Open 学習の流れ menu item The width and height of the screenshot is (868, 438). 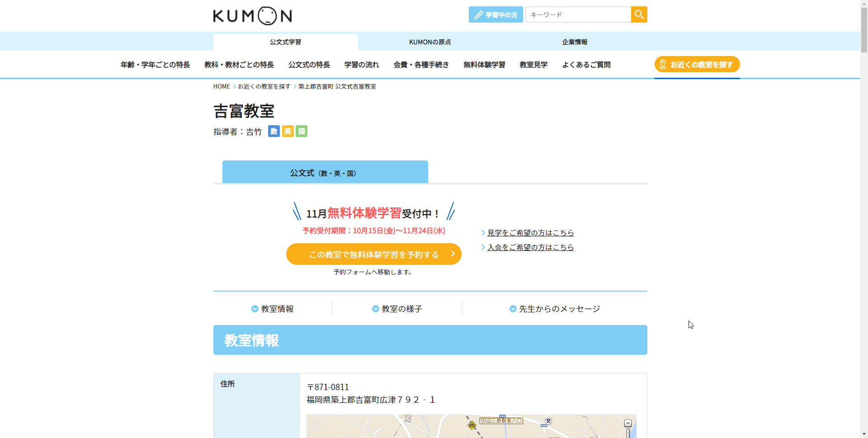362,65
